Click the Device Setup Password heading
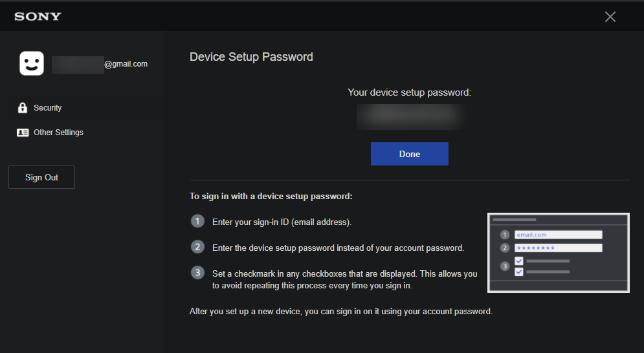This screenshot has height=353, width=644. (x=251, y=57)
